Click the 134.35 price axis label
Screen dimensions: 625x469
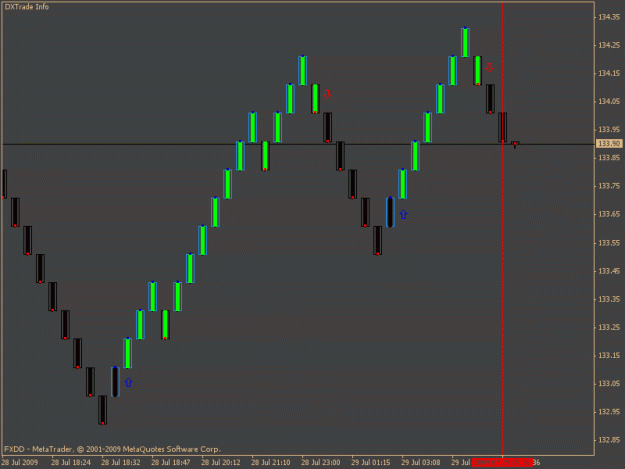pos(609,17)
